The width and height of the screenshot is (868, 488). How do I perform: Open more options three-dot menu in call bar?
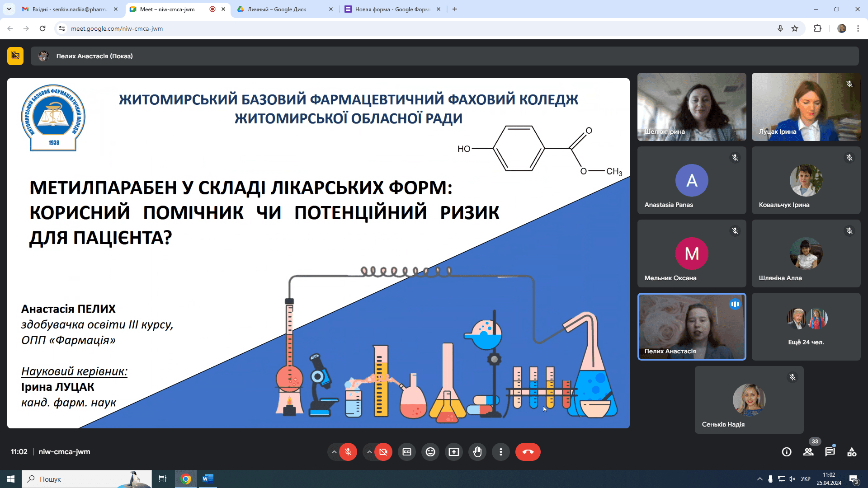point(501,452)
